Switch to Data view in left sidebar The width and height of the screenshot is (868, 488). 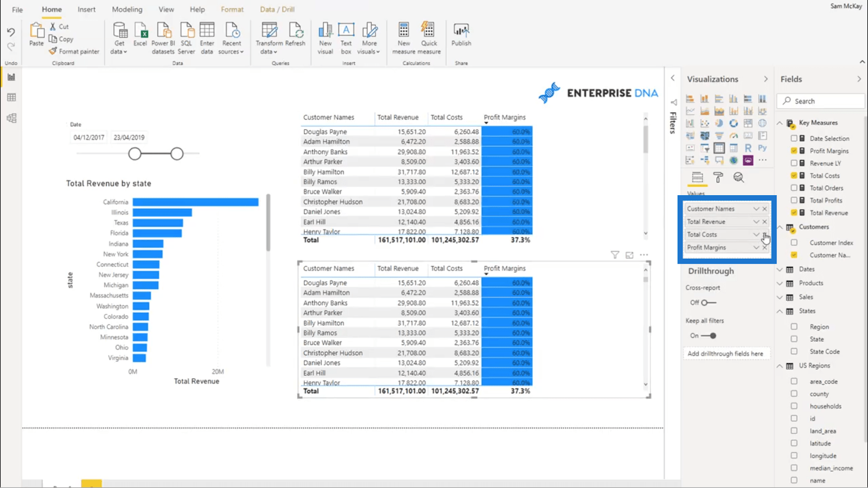[11, 98]
